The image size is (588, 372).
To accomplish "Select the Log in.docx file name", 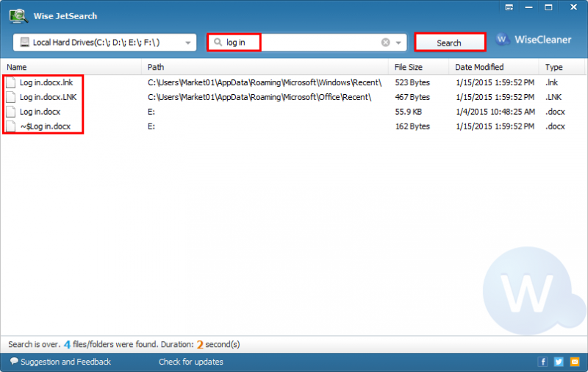I will click(x=40, y=112).
